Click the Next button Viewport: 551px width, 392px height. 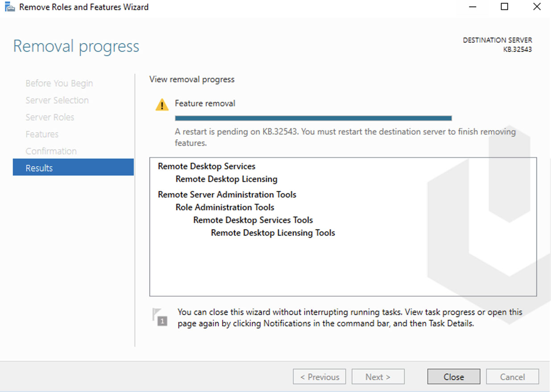378,376
